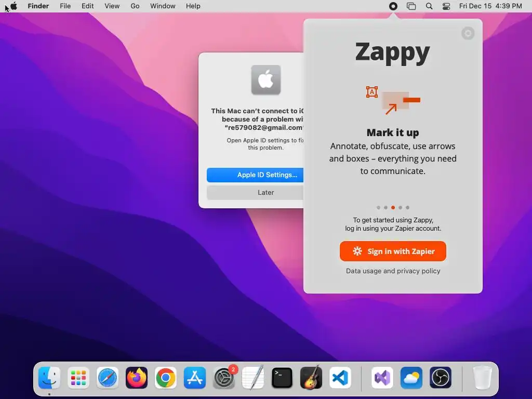
Task: Launch Google Chrome from the Dock
Action: pyautogui.click(x=166, y=378)
